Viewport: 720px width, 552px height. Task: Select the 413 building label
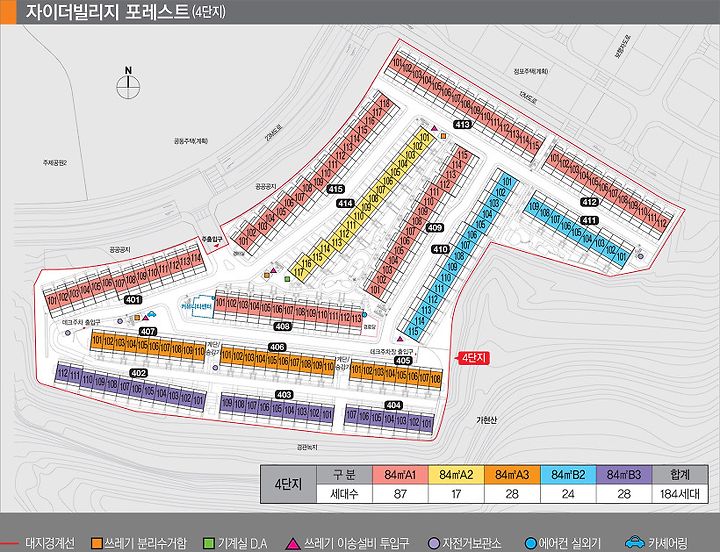[x=462, y=124]
